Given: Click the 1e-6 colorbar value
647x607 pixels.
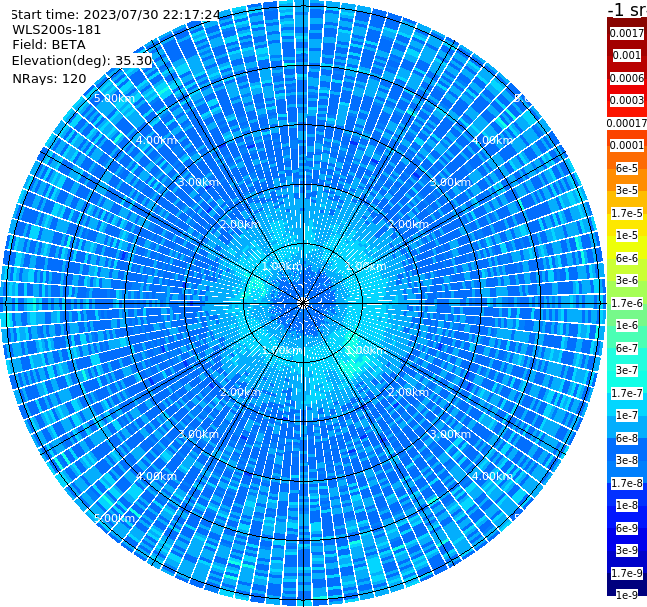Looking at the screenshot, I should (x=627, y=325).
